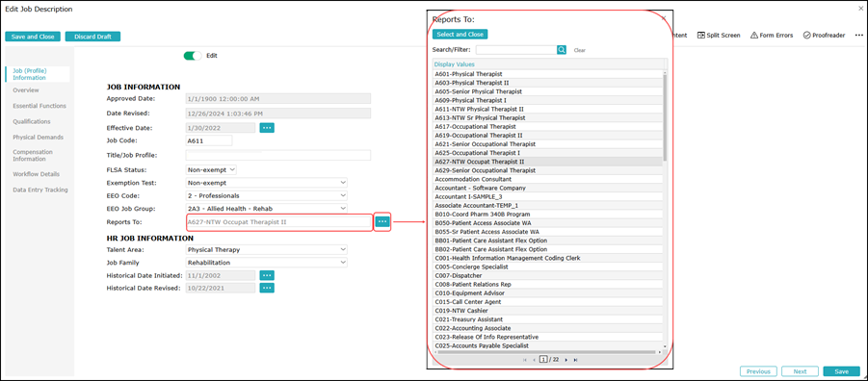Click Select and Close in Reports To dialog
Screen dimensions: 868x381
460,35
